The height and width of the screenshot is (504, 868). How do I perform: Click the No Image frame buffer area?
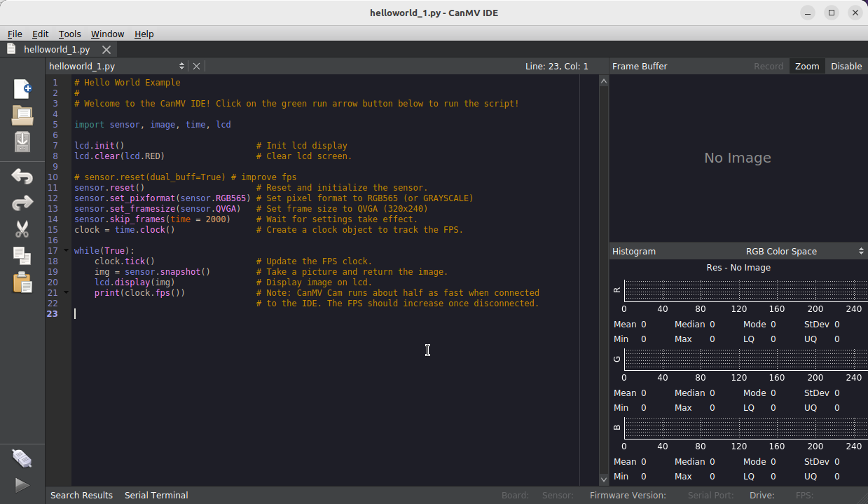(x=738, y=158)
